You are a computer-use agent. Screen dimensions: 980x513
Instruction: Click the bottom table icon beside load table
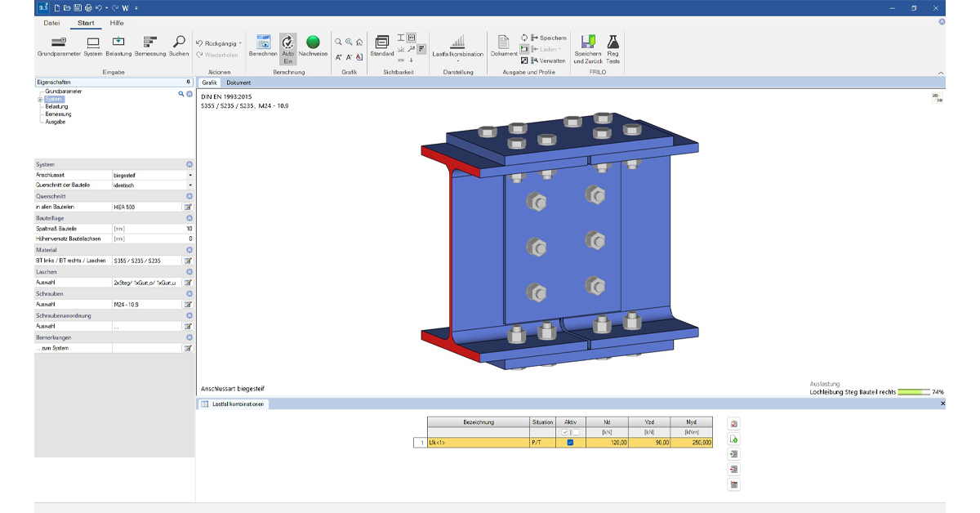[733, 485]
